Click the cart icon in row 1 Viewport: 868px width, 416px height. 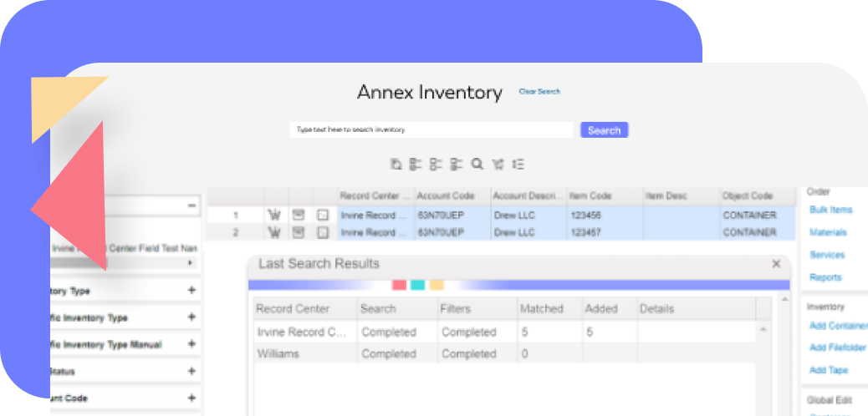click(x=274, y=216)
